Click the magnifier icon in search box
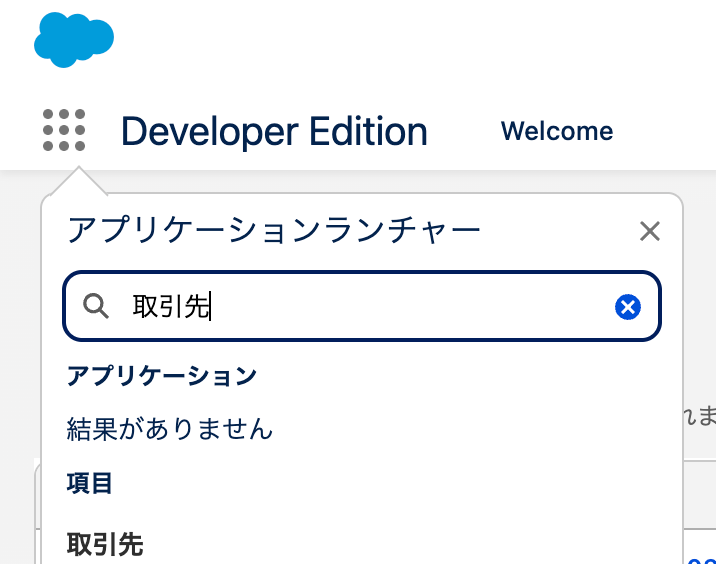The image size is (716, 564). pyautogui.click(x=96, y=306)
